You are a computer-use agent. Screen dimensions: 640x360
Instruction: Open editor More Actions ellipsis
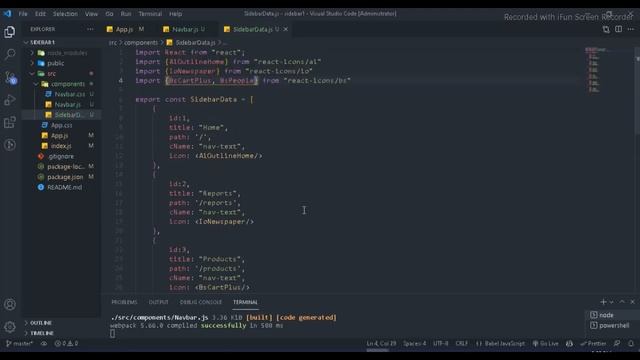631,29
